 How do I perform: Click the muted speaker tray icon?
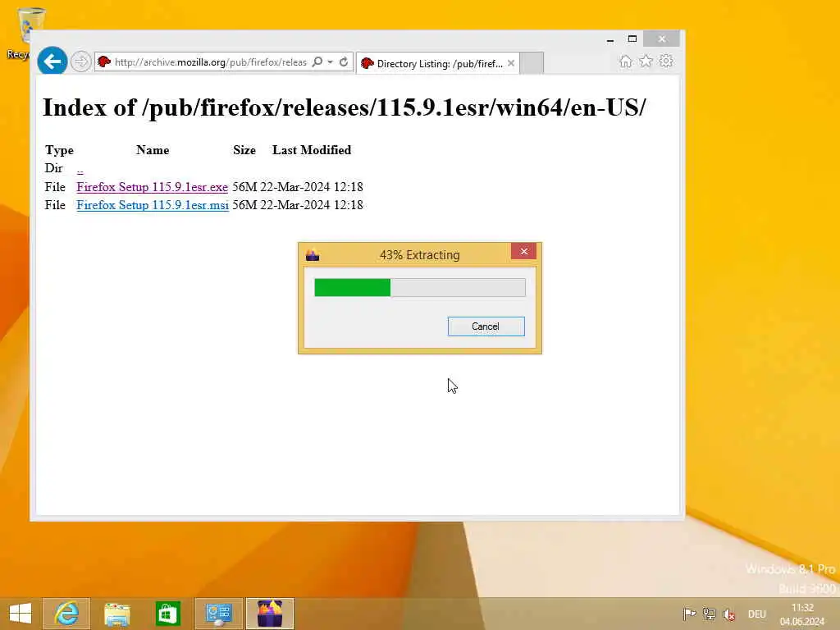point(728,614)
